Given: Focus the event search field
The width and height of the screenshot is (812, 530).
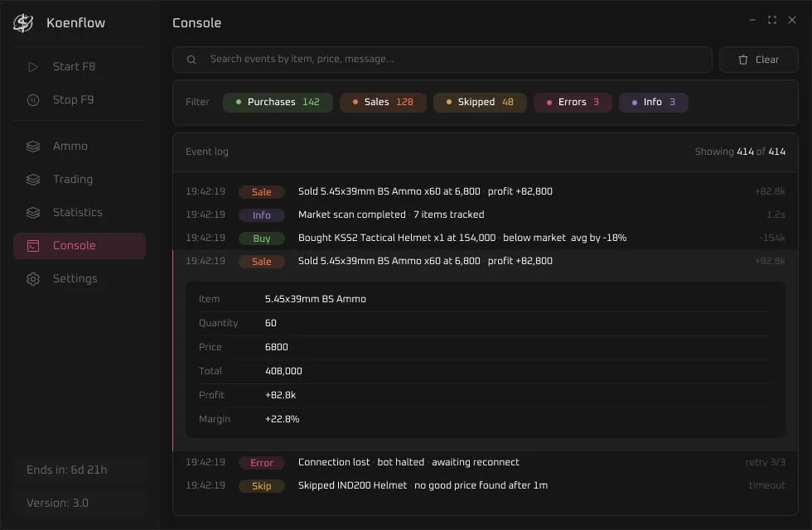Looking at the screenshot, I should point(442,60).
